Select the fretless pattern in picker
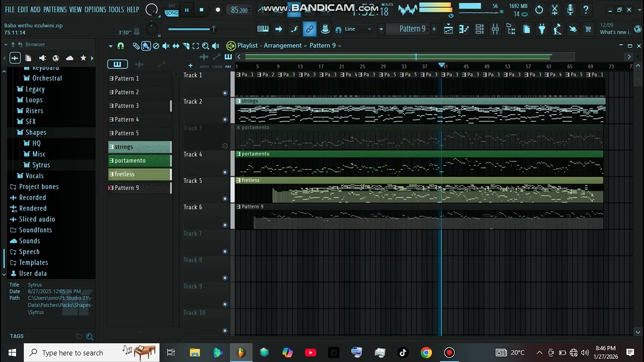 (140, 174)
